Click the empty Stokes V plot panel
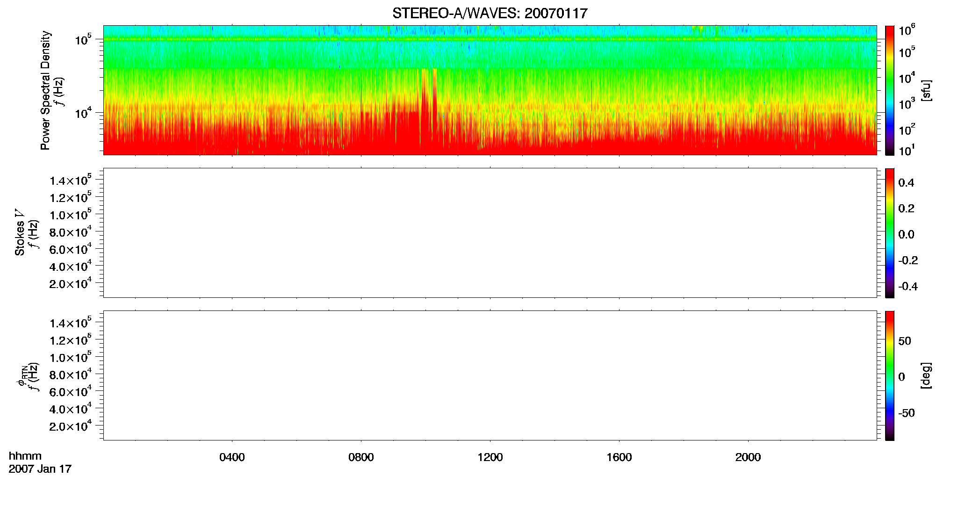 point(490,233)
